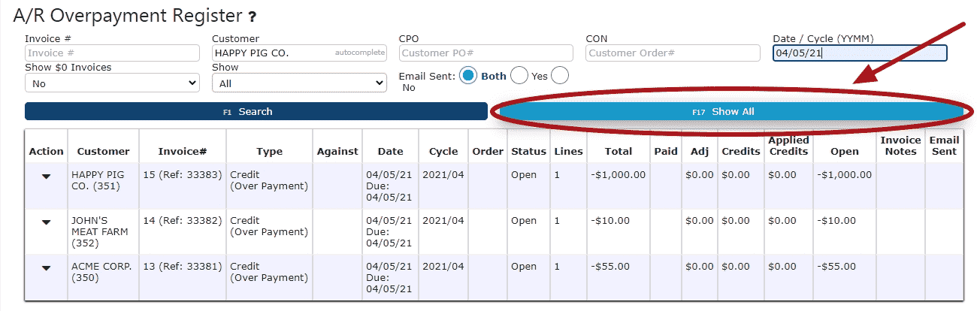Select the Both email sent radio
Image resolution: width=980 pixels, height=311 pixels.
pos(468,75)
